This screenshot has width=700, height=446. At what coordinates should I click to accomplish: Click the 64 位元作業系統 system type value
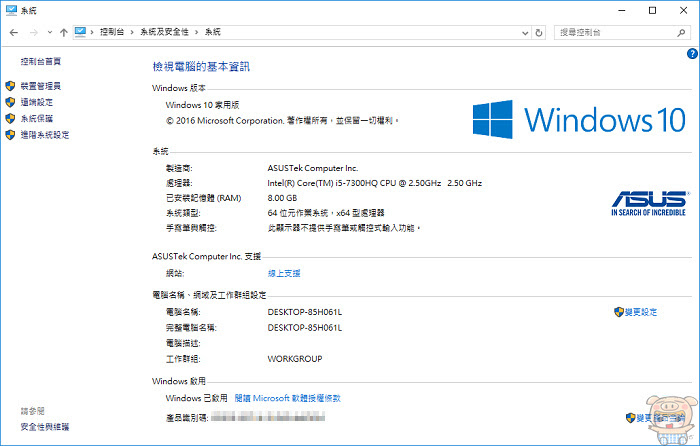pos(326,213)
